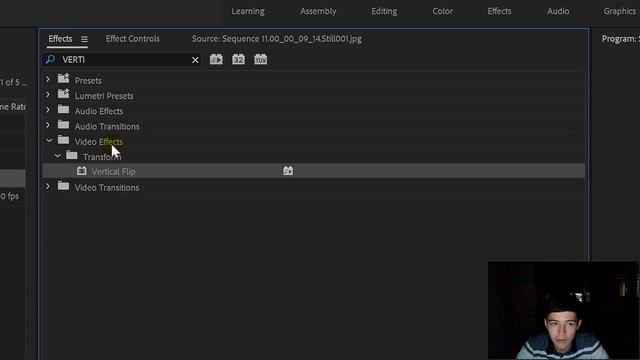Switch to the Effects workspace

(499, 11)
